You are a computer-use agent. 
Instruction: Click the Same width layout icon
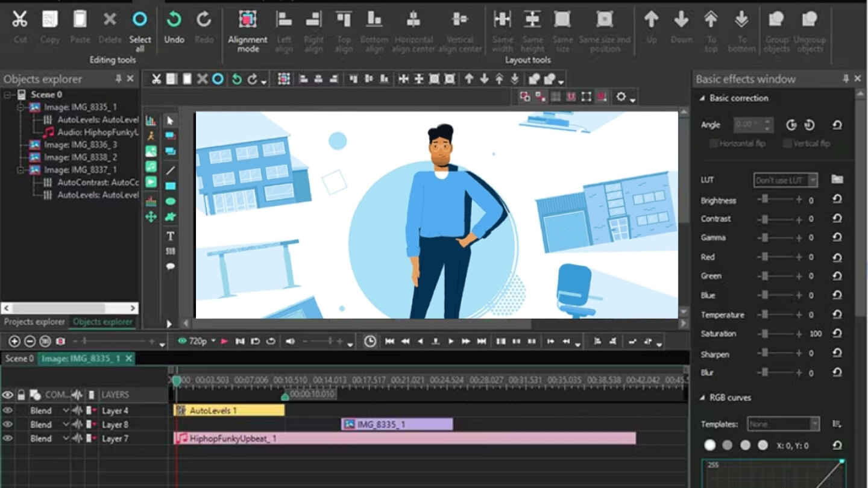click(502, 19)
